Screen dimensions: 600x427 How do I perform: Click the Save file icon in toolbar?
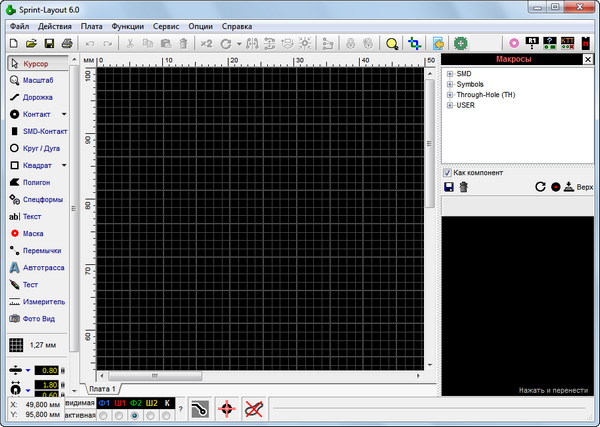pyautogui.click(x=49, y=44)
